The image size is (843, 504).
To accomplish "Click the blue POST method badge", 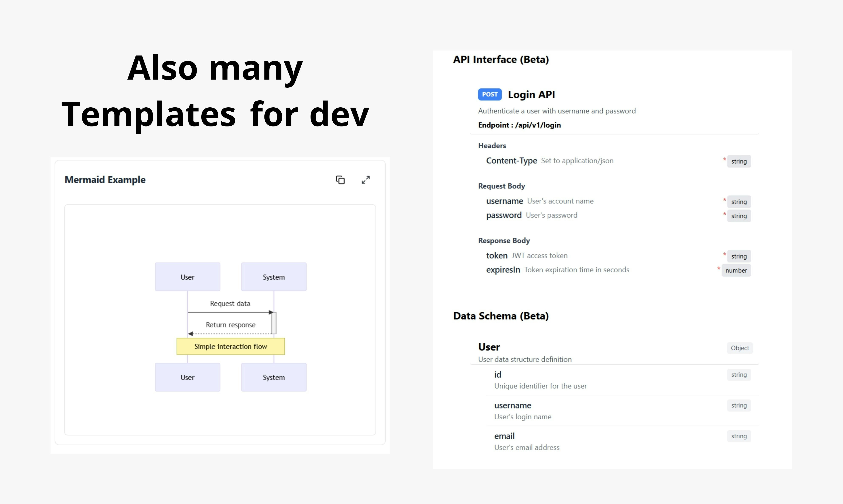I will pyautogui.click(x=490, y=94).
